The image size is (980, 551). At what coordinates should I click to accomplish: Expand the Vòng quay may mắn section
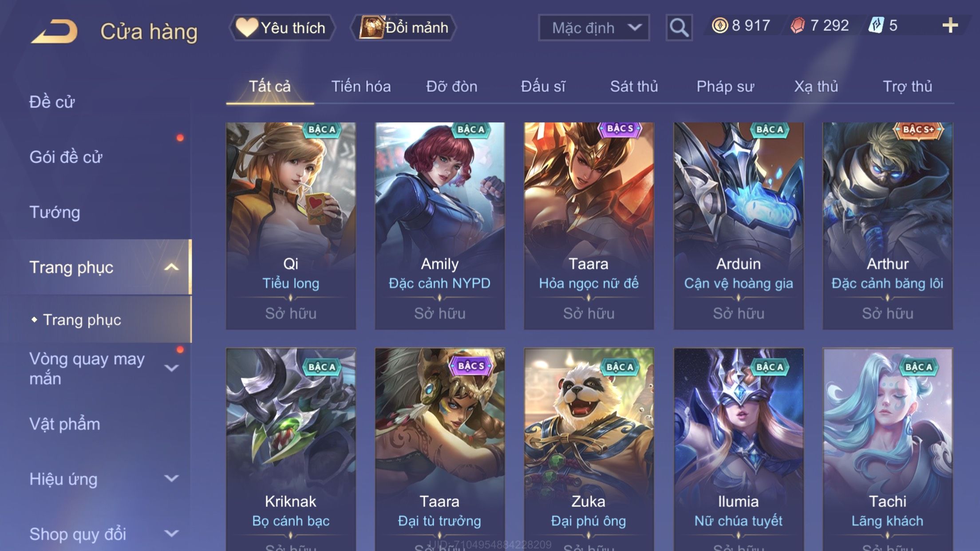coord(171,368)
